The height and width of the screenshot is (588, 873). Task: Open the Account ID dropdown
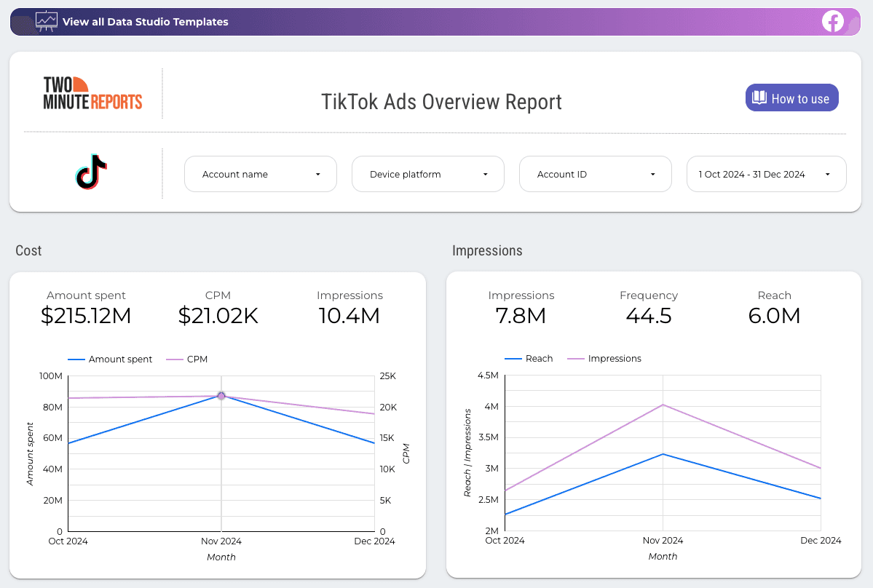[x=595, y=174]
